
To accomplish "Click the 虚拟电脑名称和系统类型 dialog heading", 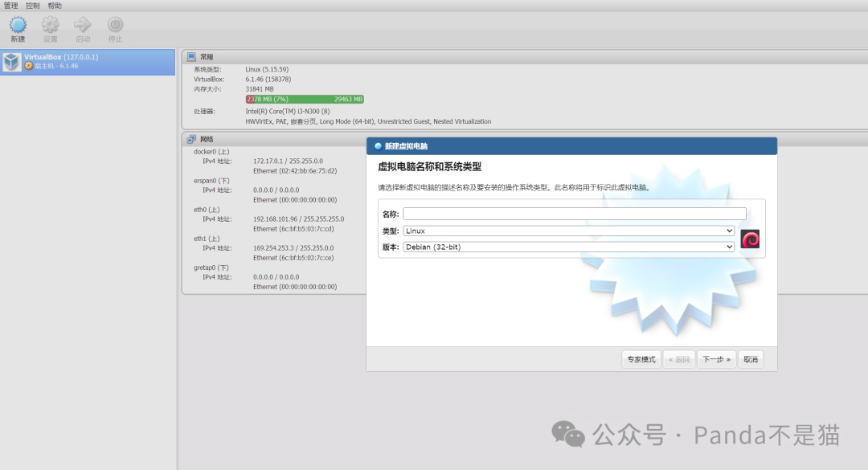I will pos(429,166).
